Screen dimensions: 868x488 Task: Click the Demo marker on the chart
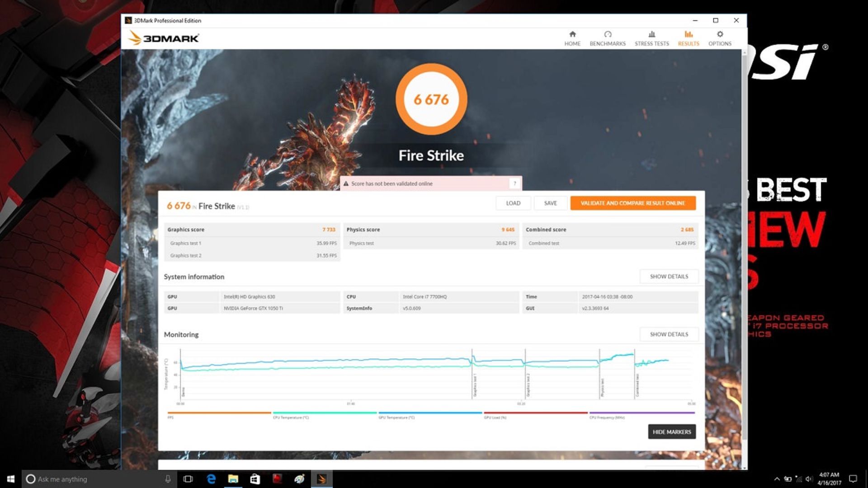[183, 392]
